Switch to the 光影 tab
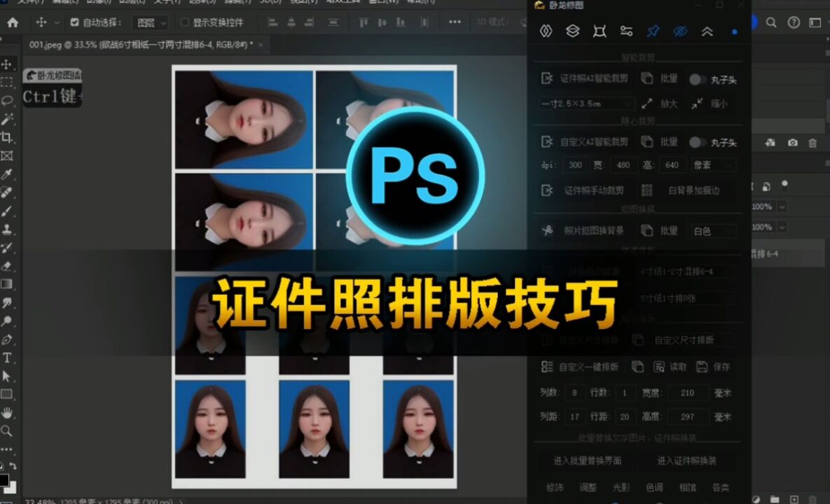Image resolution: width=830 pixels, height=504 pixels. pos(621,487)
